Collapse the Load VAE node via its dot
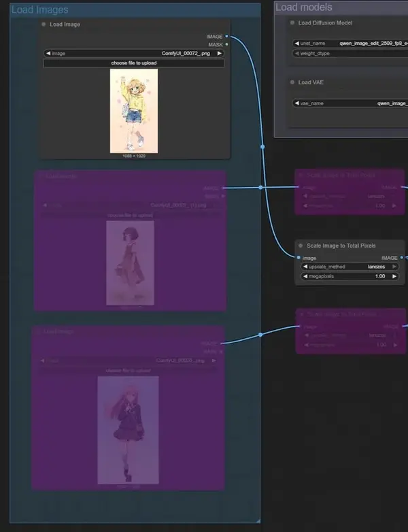 [292, 82]
